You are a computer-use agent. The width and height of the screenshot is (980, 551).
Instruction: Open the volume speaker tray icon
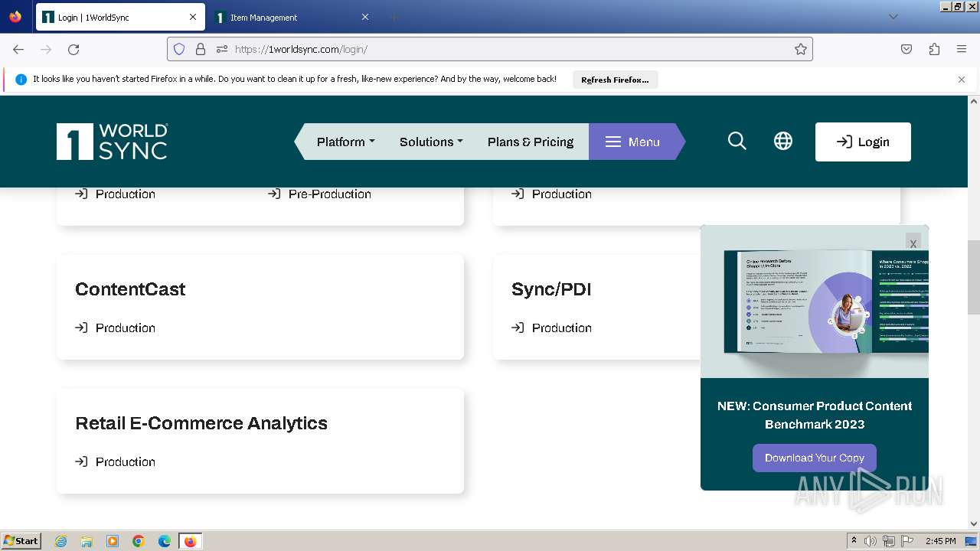[x=871, y=541]
